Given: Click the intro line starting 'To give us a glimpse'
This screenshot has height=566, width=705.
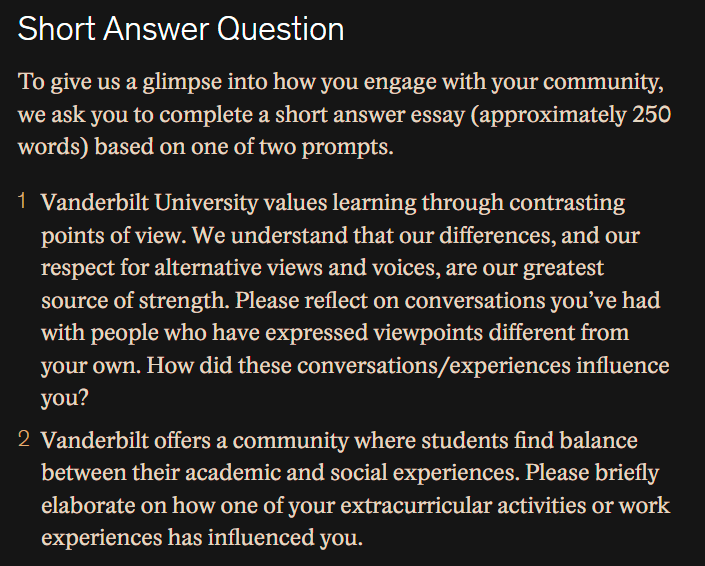Looking at the screenshot, I should point(341,83).
